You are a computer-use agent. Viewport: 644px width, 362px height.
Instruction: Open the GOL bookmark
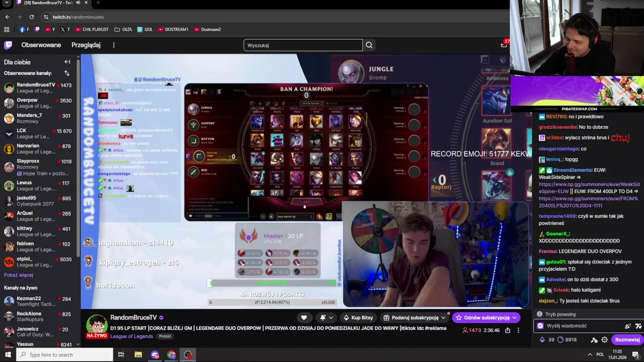pos(145,29)
